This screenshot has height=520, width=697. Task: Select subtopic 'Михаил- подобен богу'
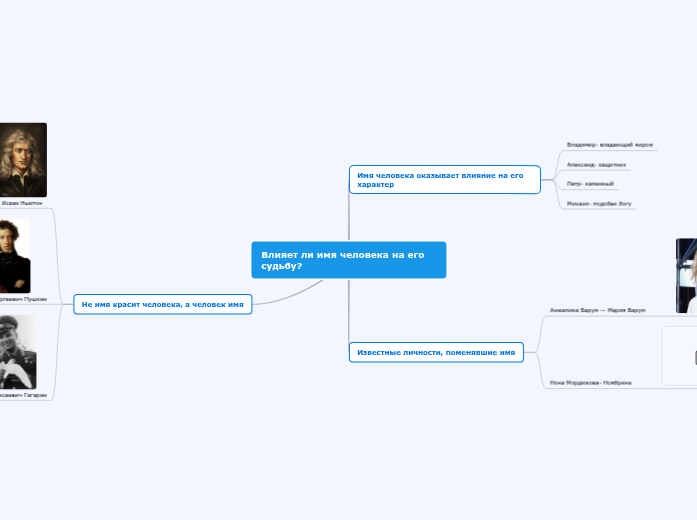point(599,203)
